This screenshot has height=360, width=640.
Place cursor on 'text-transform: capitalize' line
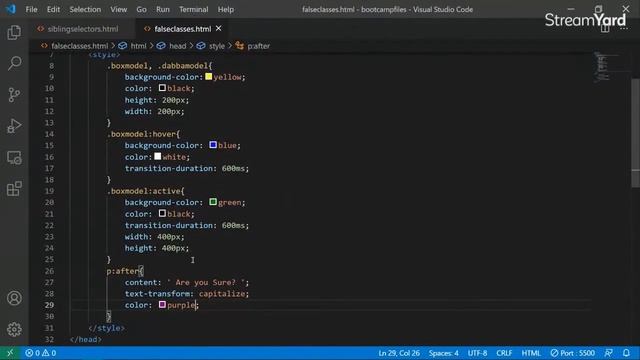coord(187,293)
